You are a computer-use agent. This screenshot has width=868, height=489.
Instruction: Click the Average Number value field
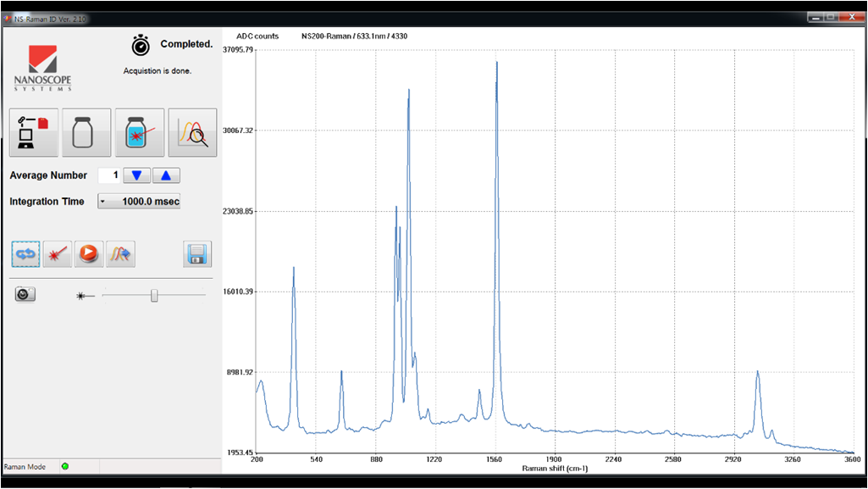[x=109, y=175]
